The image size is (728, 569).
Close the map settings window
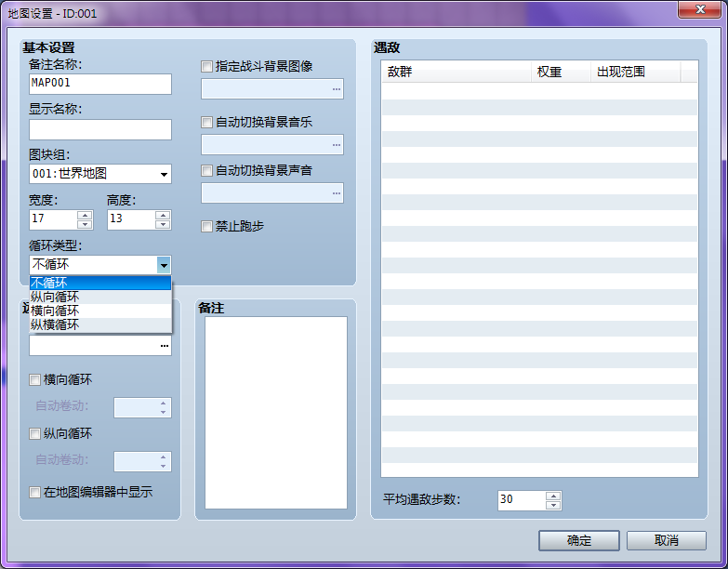click(x=700, y=9)
